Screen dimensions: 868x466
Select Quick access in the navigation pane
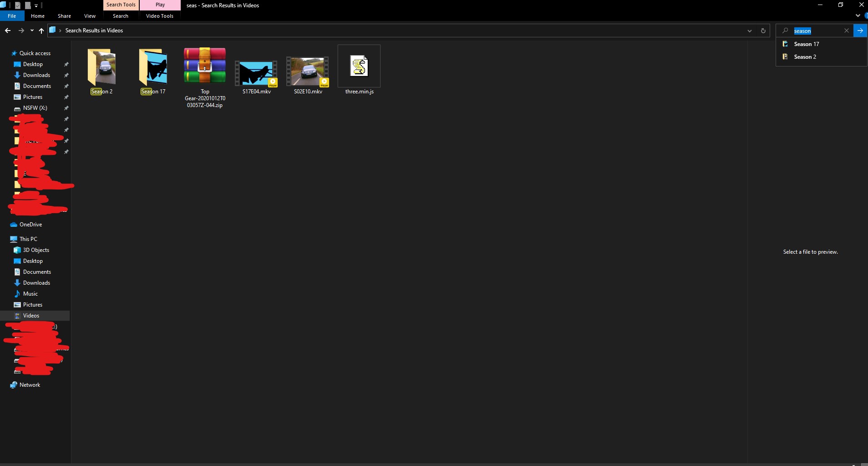click(x=35, y=53)
